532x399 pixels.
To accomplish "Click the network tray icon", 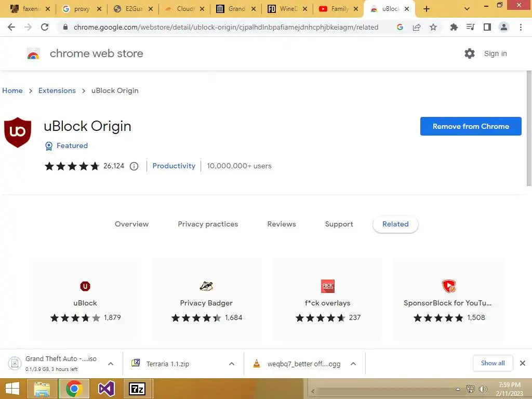I will 471,389.
